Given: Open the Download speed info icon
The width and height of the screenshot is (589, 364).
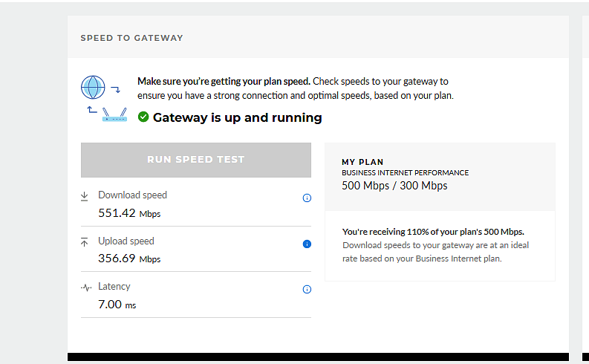Looking at the screenshot, I should [307, 198].
